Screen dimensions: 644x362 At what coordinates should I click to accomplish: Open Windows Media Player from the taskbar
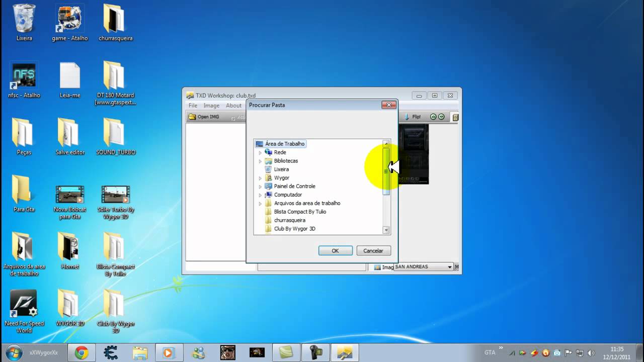pos(169,352)
